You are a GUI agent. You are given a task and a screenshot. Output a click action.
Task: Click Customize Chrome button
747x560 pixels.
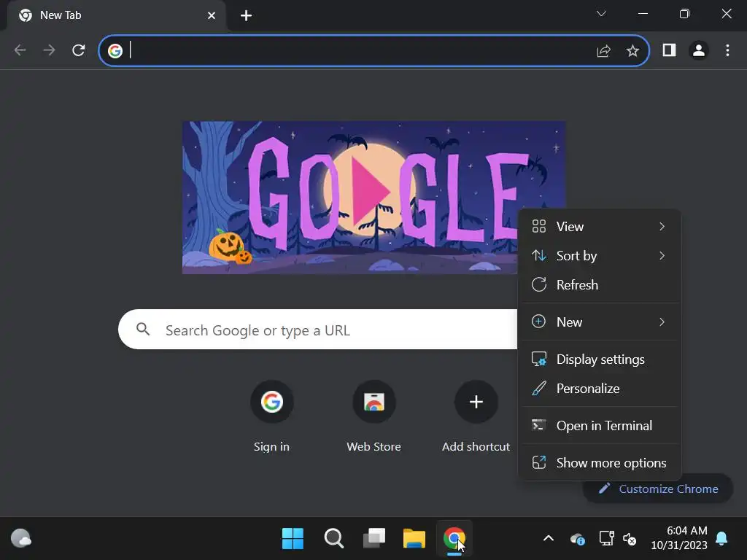658,489
